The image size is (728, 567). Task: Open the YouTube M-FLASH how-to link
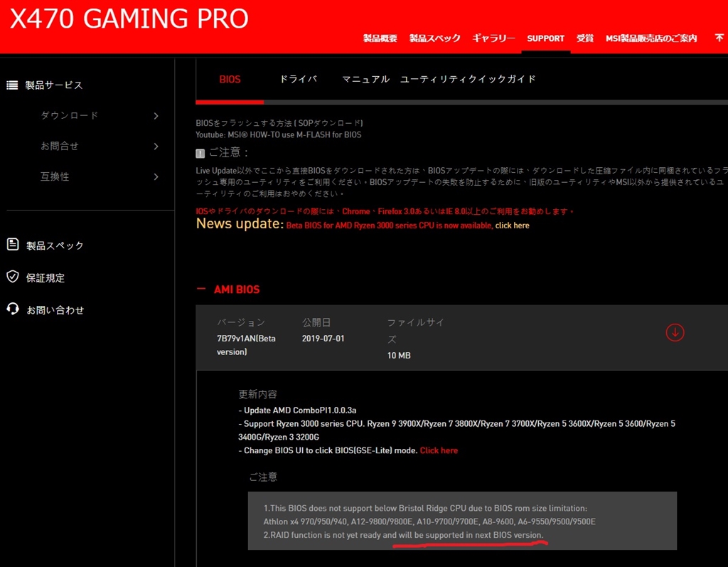[279, 134]
